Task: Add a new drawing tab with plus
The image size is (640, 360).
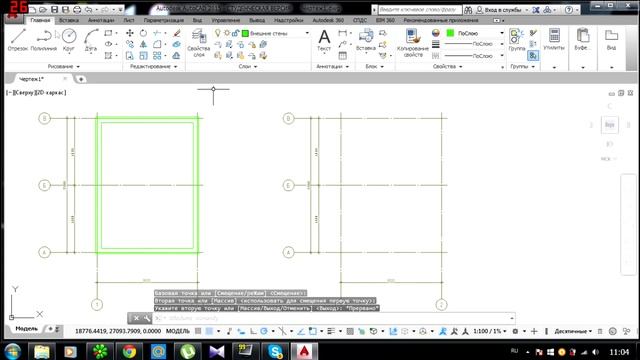Action: (x=81, y=79)
